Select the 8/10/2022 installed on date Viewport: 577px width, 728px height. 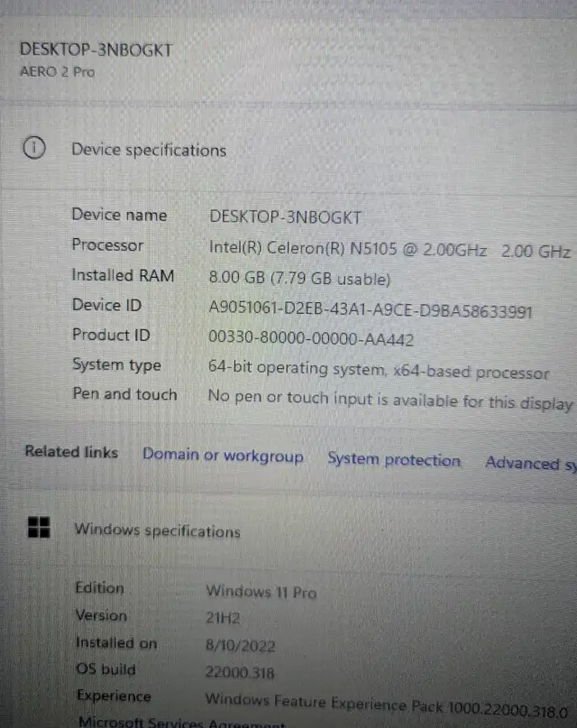point(240,645)
